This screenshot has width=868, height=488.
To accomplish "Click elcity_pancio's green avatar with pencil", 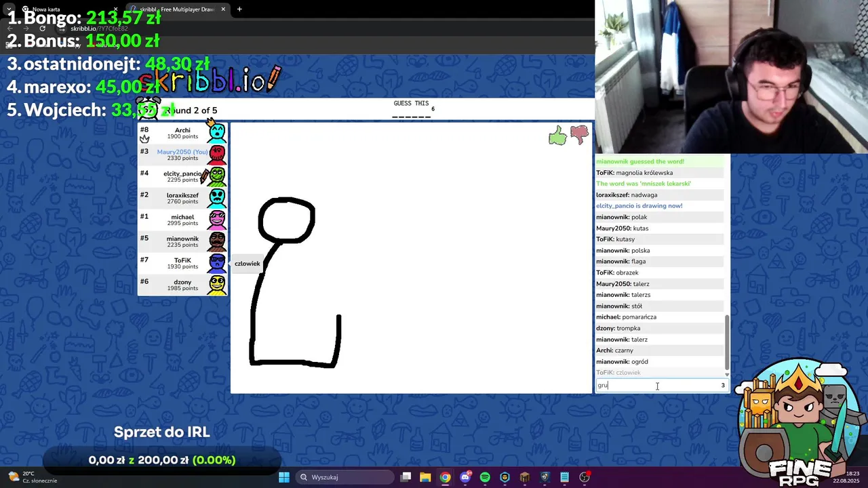I will 216,176.
